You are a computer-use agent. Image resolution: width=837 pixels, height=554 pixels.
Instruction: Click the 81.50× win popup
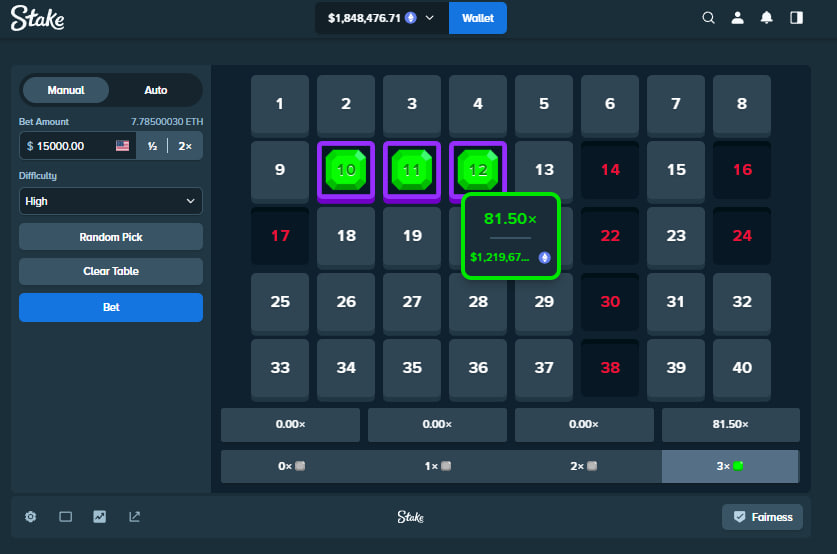(x=511, y=236)
